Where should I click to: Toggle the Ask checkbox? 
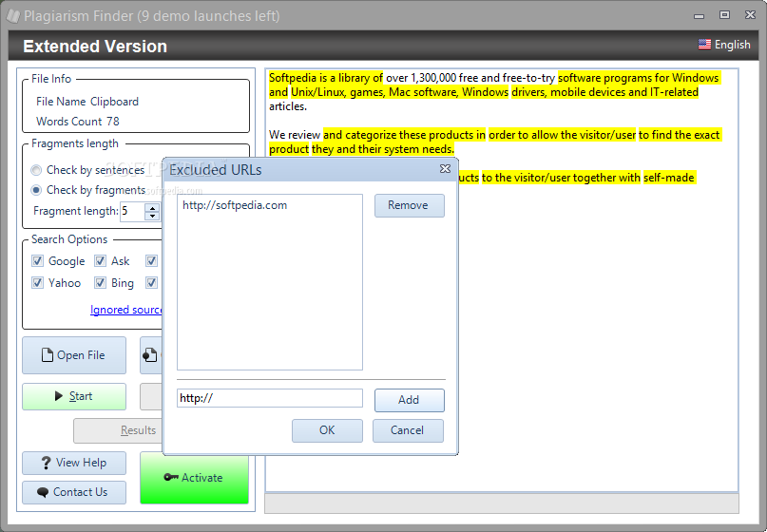click(x=100, y=260)
